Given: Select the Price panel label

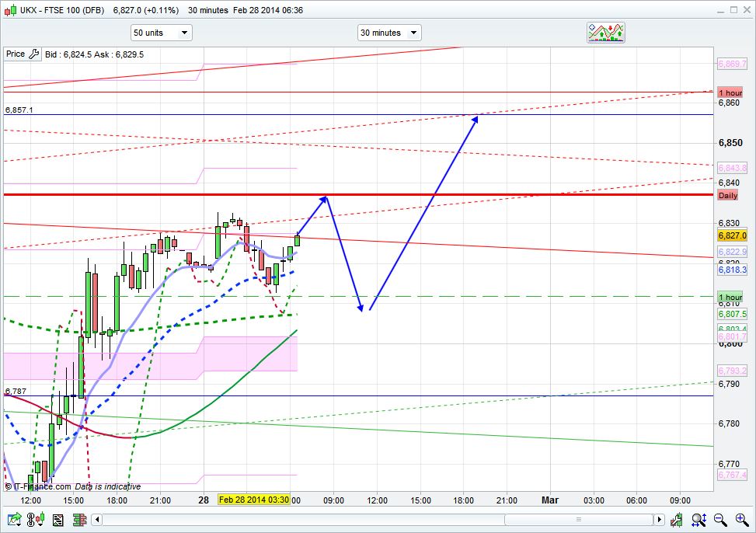Looking at the screenshot, I should tap(16, 54).
